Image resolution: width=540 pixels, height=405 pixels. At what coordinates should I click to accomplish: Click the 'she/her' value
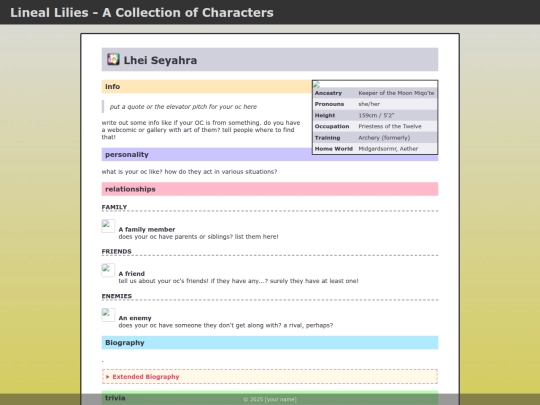369,104
